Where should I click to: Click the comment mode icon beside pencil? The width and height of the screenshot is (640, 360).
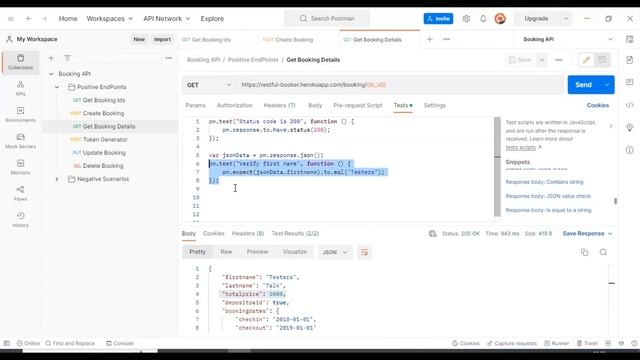602,60
